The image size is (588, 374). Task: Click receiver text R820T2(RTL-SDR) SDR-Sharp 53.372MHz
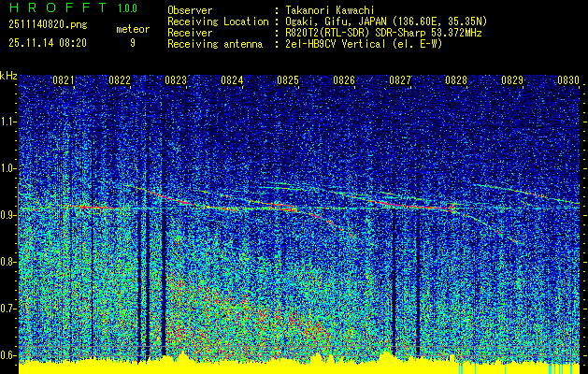pos(383,33)
